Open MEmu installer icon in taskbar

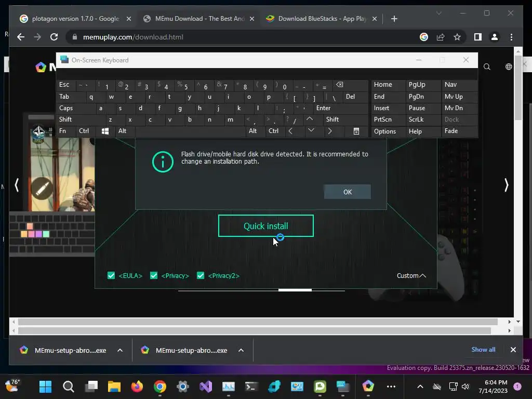(368, 386)
